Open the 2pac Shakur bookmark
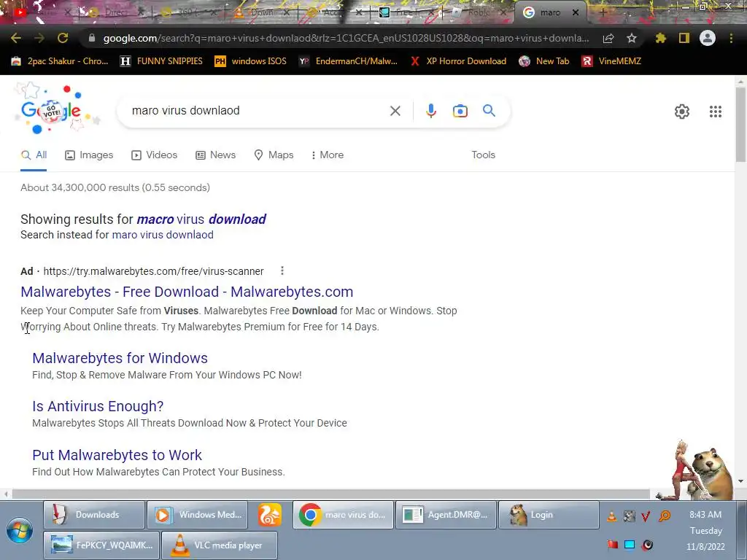The image size is (747, 560). (x=60, y=61)
